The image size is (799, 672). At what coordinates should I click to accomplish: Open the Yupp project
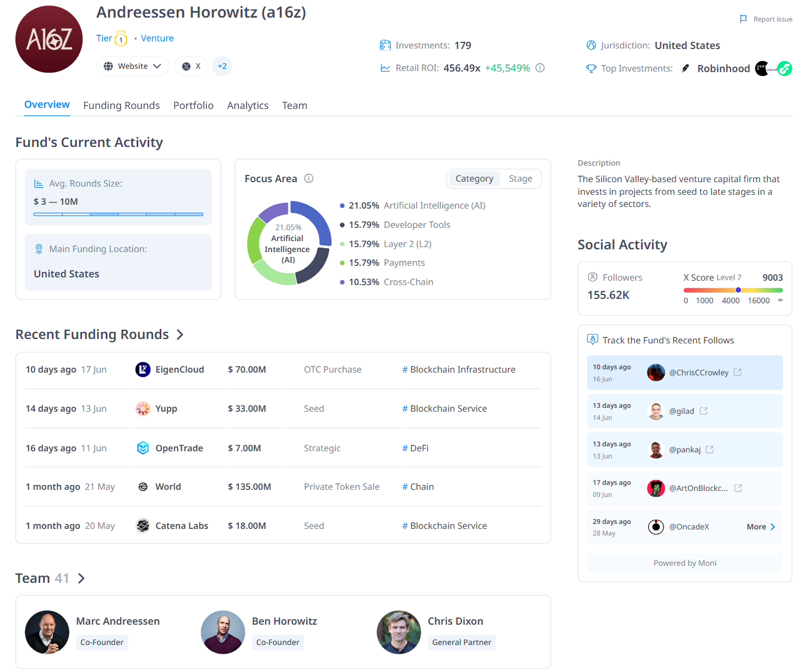pyautogui.click(x=166, y=408)
